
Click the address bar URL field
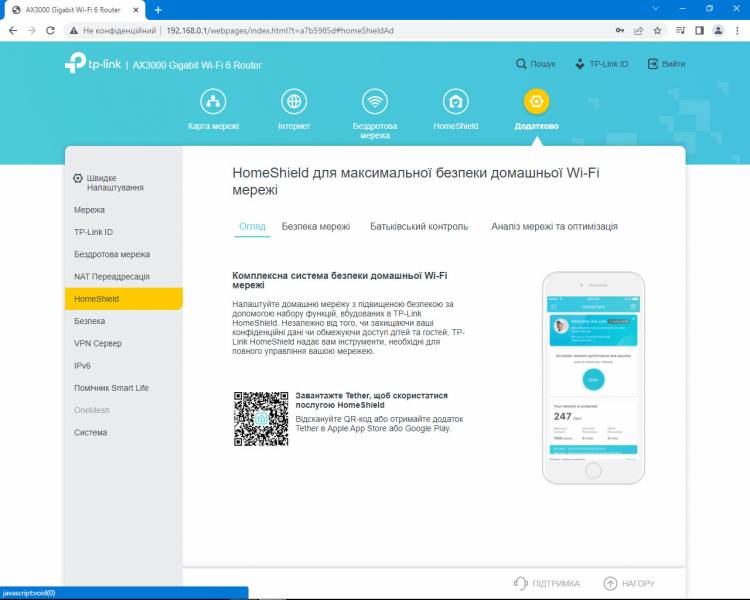[x=335, y=31]
